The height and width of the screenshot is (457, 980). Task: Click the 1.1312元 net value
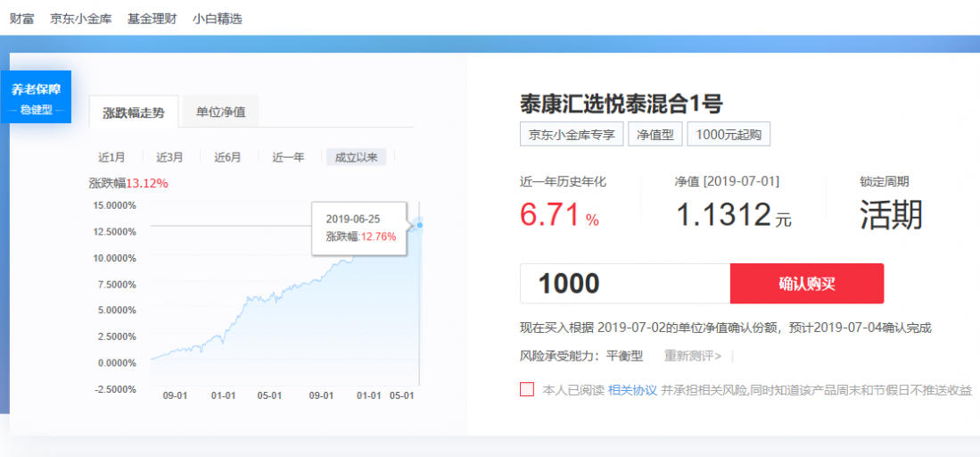[x=735, y=215]
